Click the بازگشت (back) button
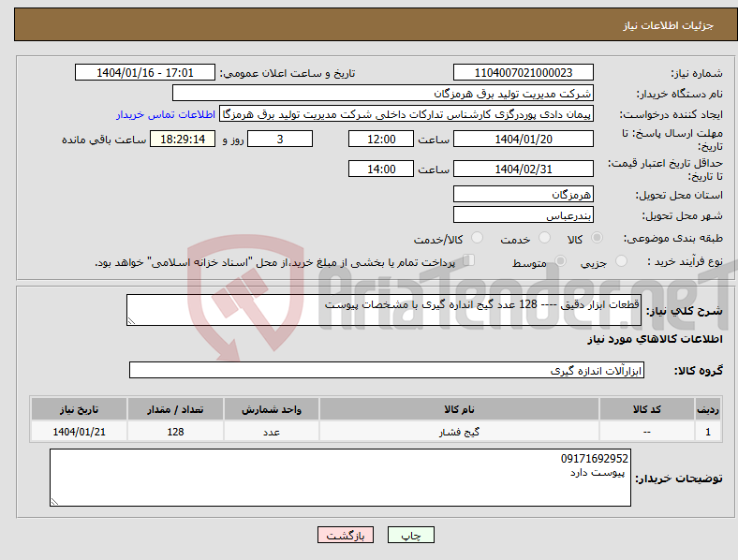 click(x=346, y=535)
